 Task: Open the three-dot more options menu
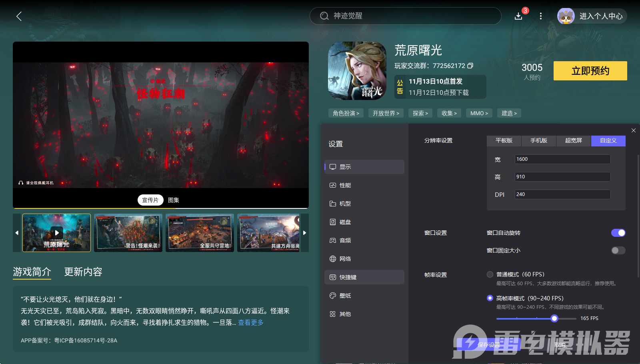(541, 16)
